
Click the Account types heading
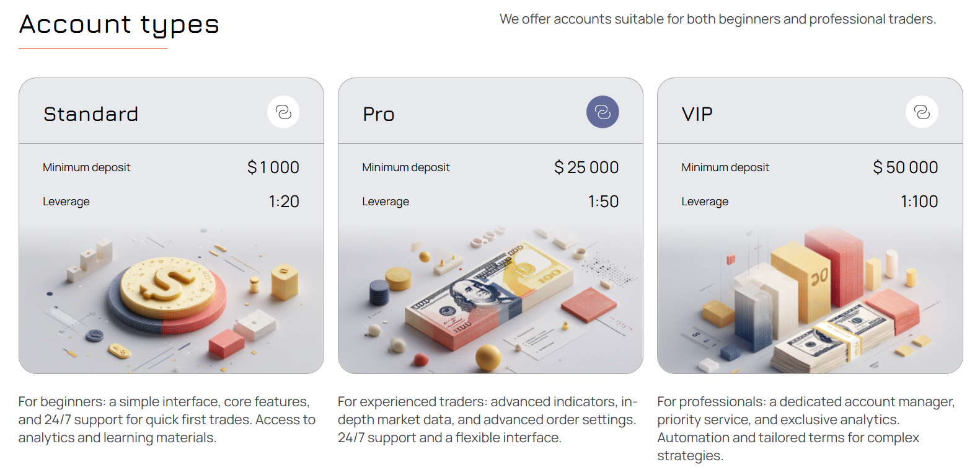[x=119, y=25]
